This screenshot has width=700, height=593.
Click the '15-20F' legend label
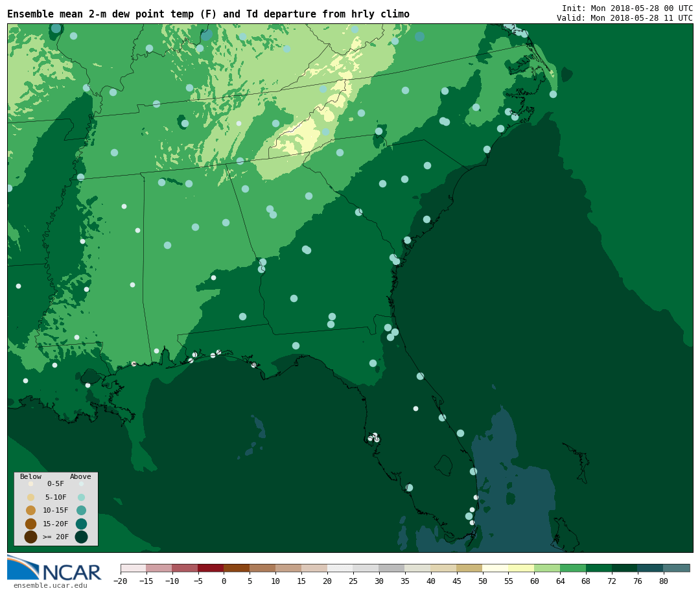[56, 524]
